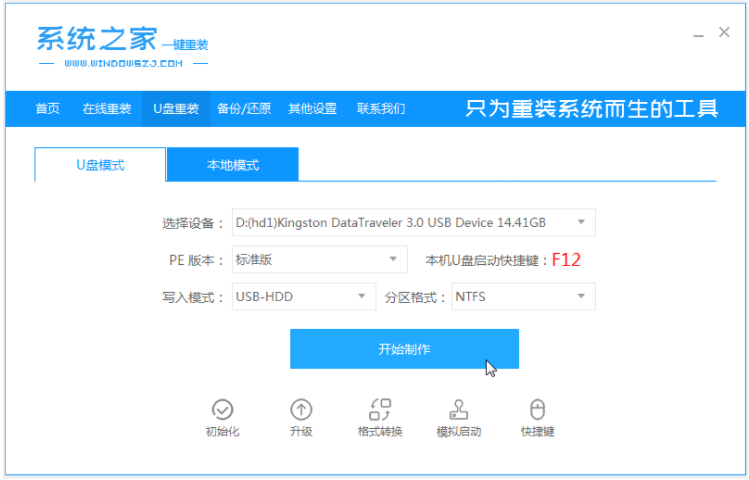Close the application window
The image size is (749, 480).
coord(724,33)
